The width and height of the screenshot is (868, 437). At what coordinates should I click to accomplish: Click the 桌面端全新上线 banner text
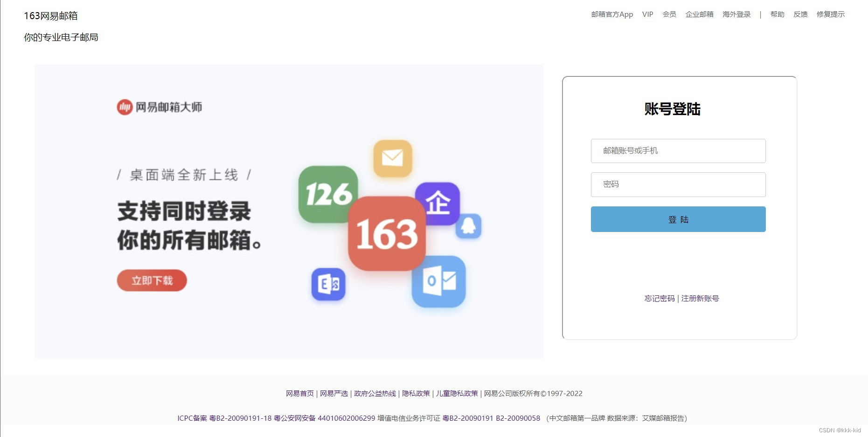pos(184,175)
